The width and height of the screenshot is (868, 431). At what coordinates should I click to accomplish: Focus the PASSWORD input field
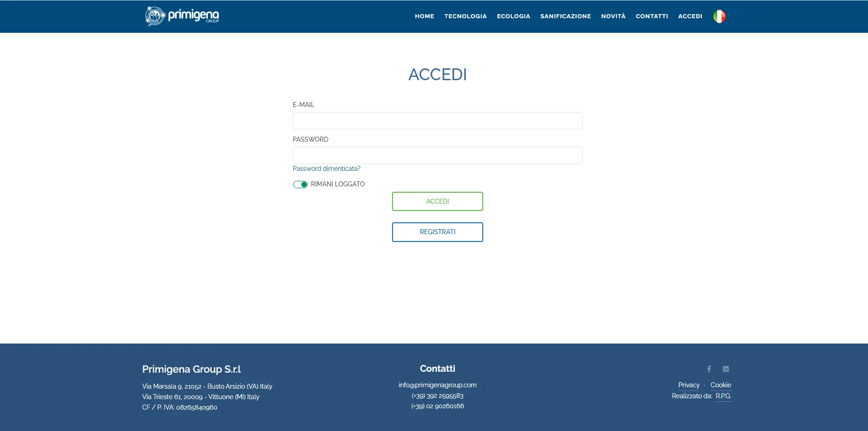pyautogui.click(x=438, y=155)
